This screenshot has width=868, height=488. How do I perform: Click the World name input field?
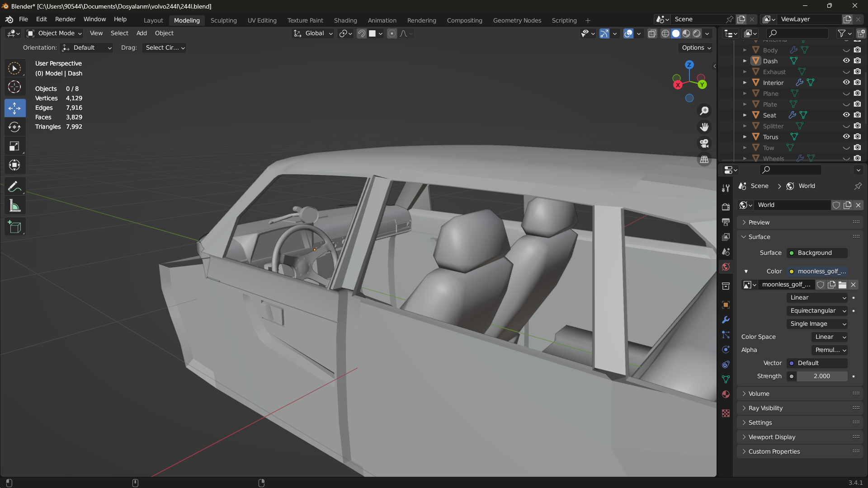coord(793,205)
